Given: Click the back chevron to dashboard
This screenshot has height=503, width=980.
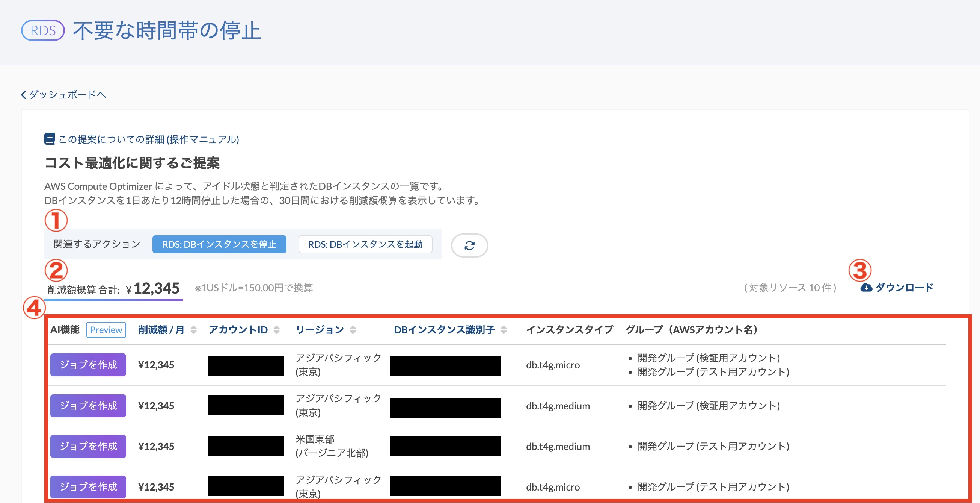Looking at the screenshot, I should tap(24, 94).
